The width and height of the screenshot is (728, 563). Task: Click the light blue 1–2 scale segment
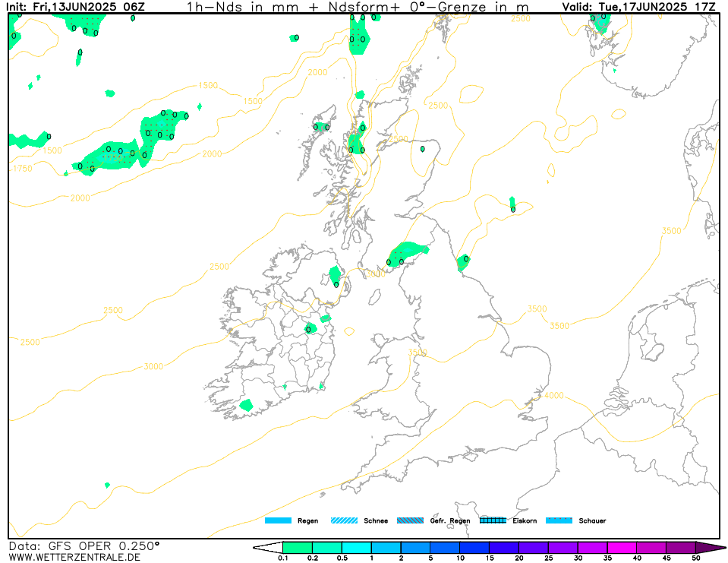pyautogui.click(x=386, y=548)
